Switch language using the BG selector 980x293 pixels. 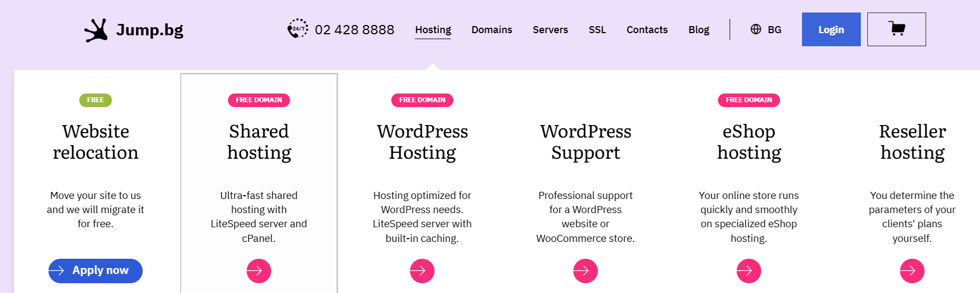(x=774, y=30)
